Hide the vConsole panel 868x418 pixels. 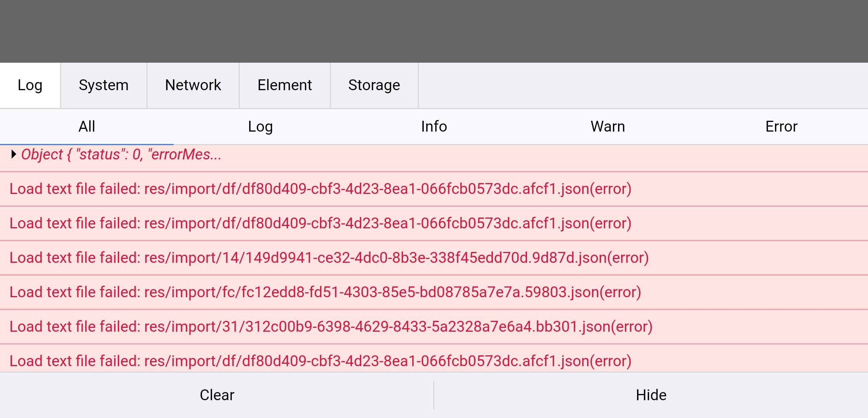coord(651,395)
